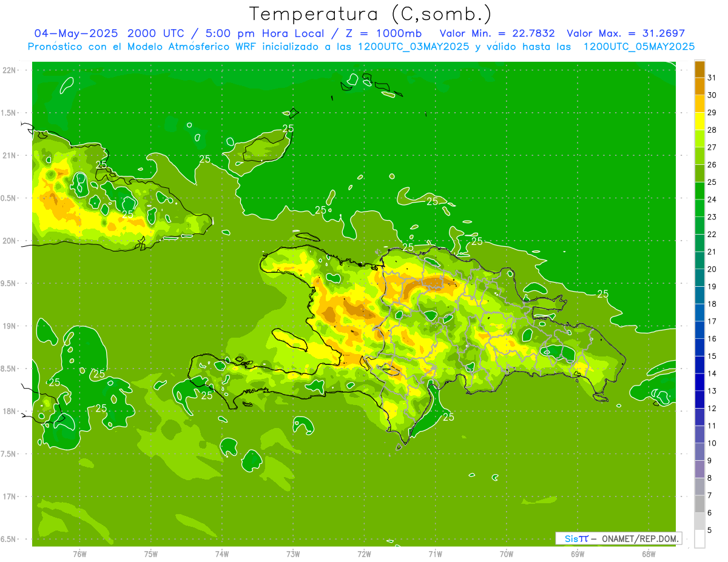728x562 pixels.
Task: Click "Valor Max. = 31.2697" value
Action: [625, 33]
